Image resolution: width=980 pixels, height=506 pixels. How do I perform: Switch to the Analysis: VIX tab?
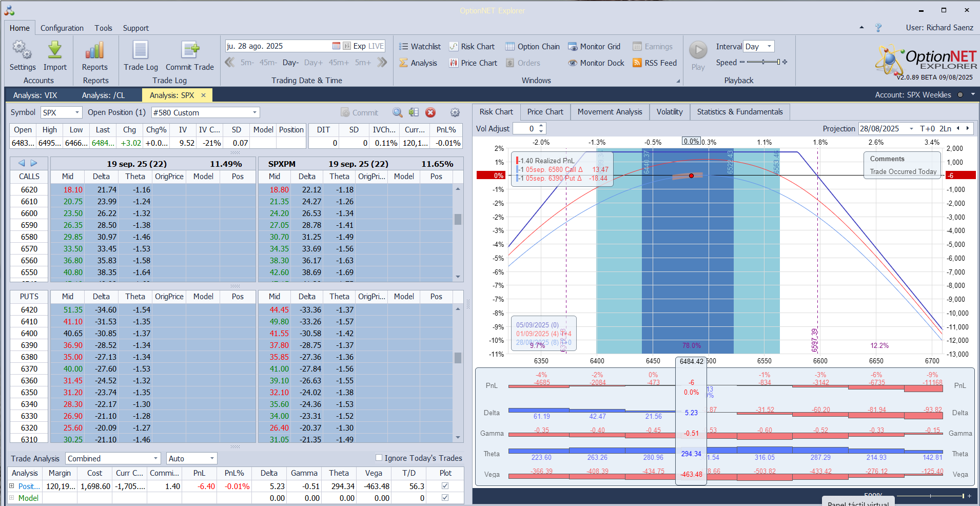point(35,95)
